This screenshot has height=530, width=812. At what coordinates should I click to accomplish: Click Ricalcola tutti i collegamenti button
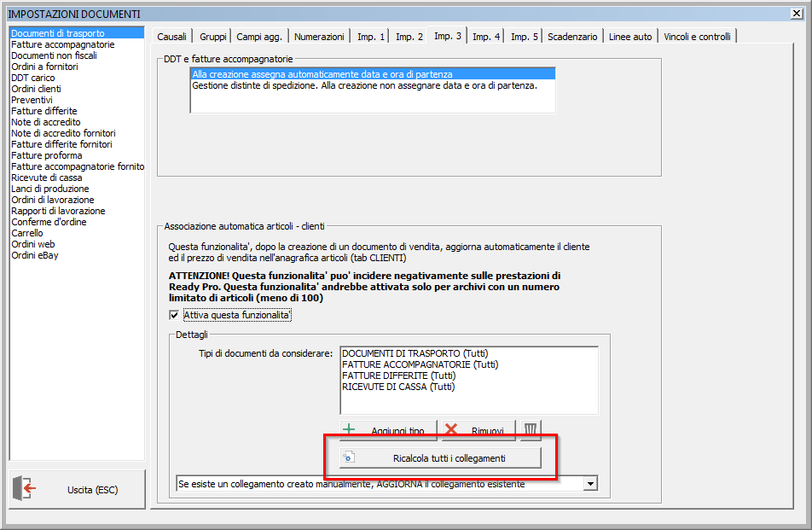tap(440, 458)
